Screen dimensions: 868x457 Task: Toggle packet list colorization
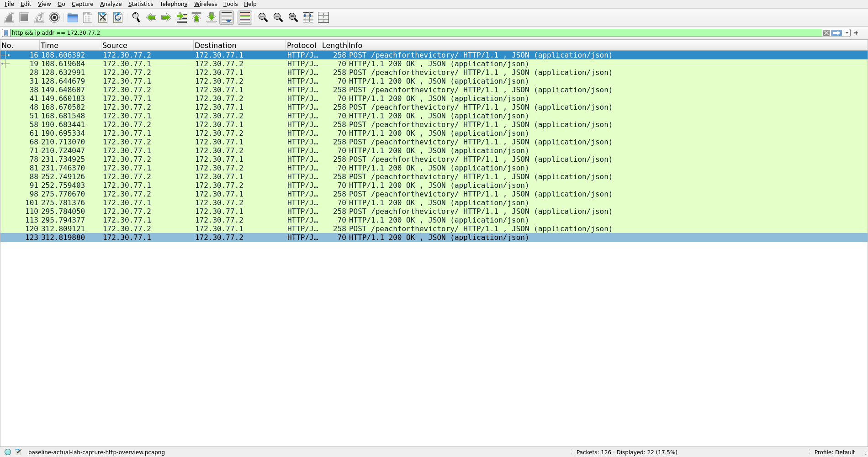(245, 17)
